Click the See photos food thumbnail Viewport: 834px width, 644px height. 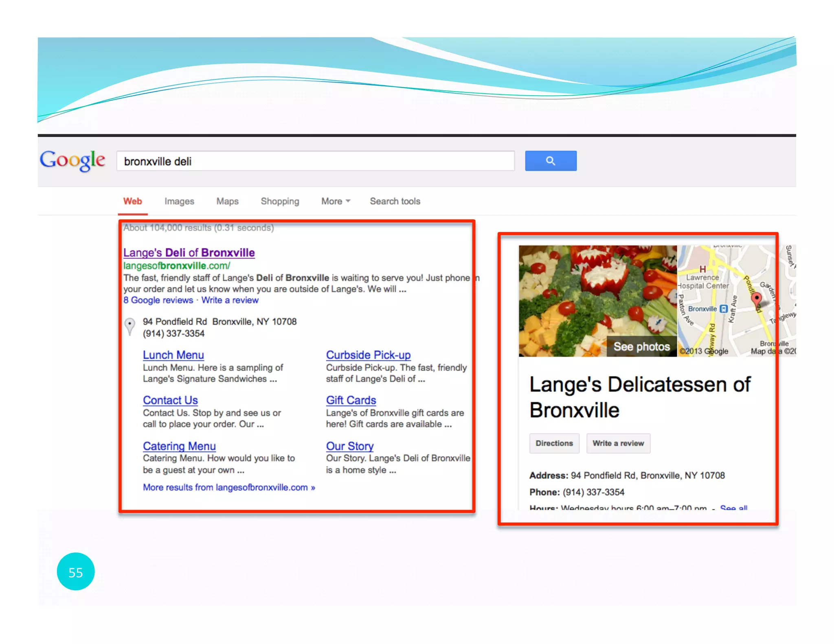[598, 301]
